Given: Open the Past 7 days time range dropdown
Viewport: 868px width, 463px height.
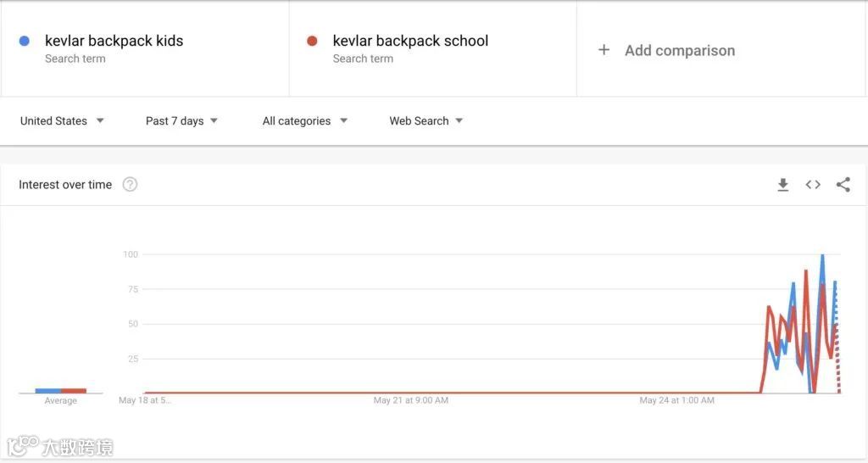Looking at the screenshot, I should click(x=181, y=120).
